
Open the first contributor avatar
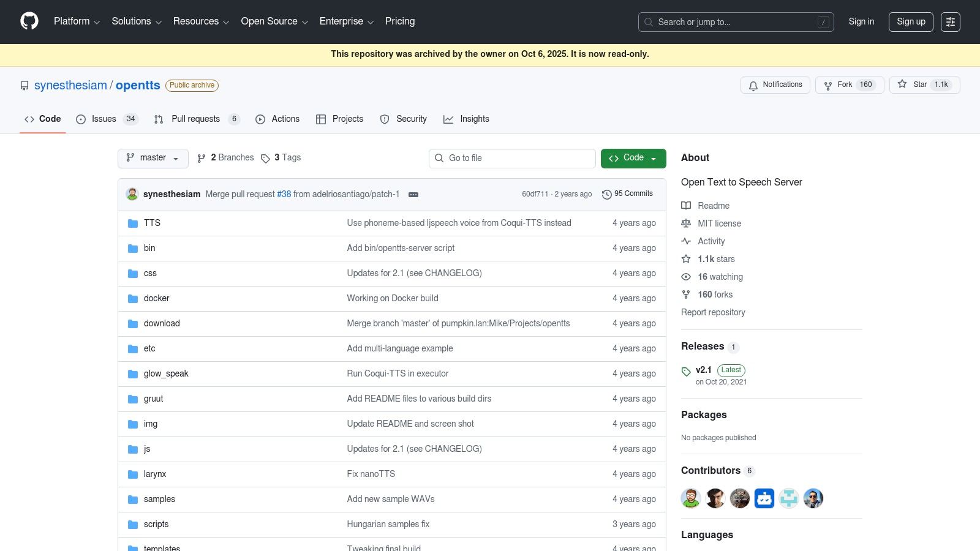(x=691, y=498)
